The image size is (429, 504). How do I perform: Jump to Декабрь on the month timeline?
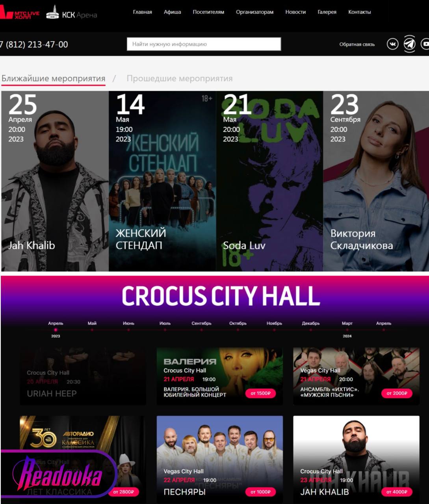coord(310,326)
